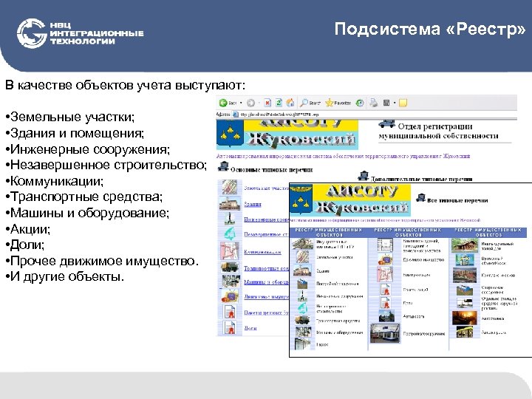Open the Search magnifier toolbar button
This screenshot has width=532, height=399.
pos(310,103)
